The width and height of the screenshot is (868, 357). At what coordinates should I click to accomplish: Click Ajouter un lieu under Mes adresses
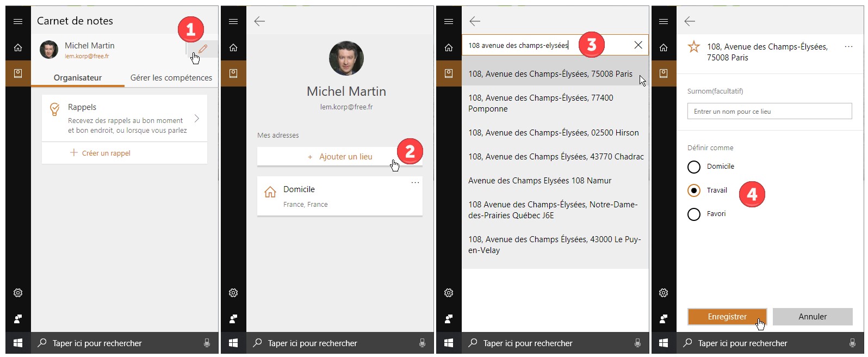pos(340,157)
